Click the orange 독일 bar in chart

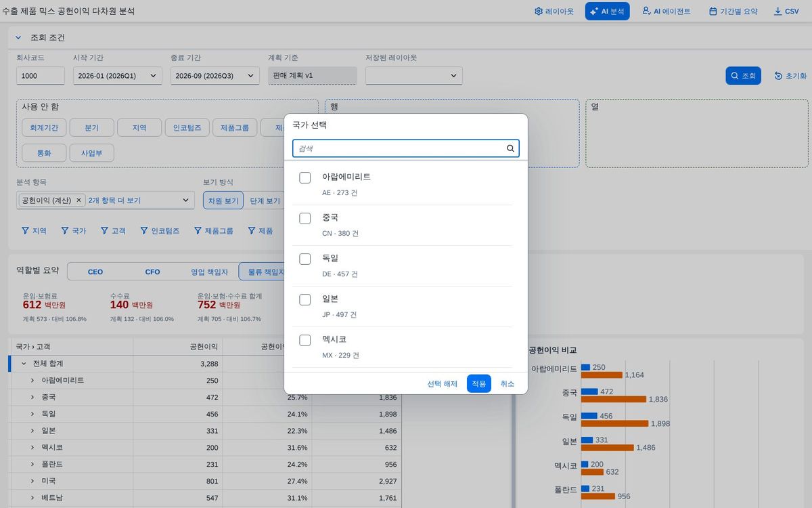tap(614, 423)
